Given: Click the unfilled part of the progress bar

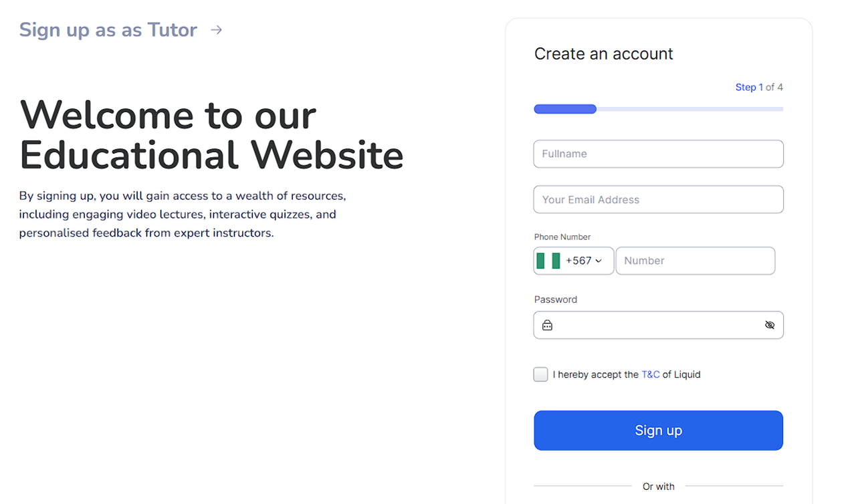Looking at the screenshot, I should 689,109.
